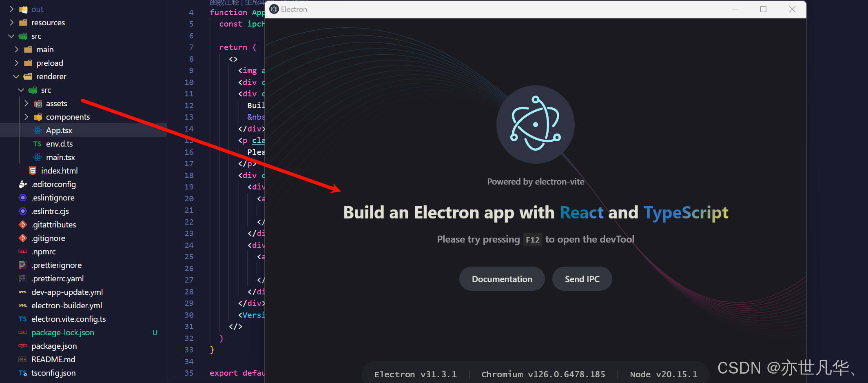The width and height of the screenshot is (868, 383).
Task: Expand the resources folder chevron
Action: pos(11,22)
